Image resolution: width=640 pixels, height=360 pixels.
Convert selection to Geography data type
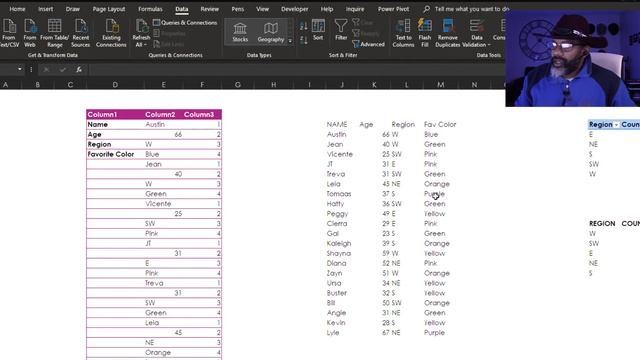pos(271,33)
